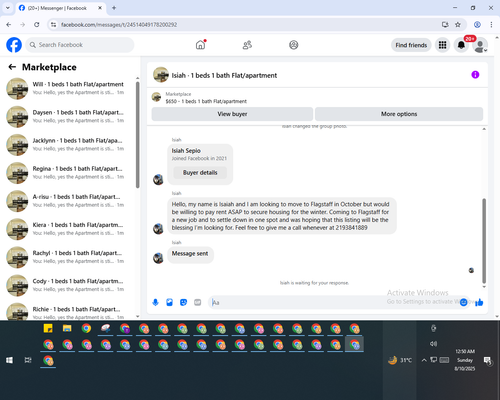Open the A-risu apartment conversation
This screenshot has width=500, height=400.
click(68, 201)
